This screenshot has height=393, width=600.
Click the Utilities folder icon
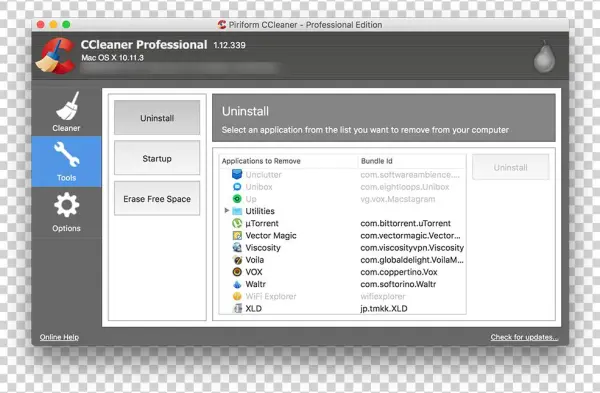pos(237,211)
